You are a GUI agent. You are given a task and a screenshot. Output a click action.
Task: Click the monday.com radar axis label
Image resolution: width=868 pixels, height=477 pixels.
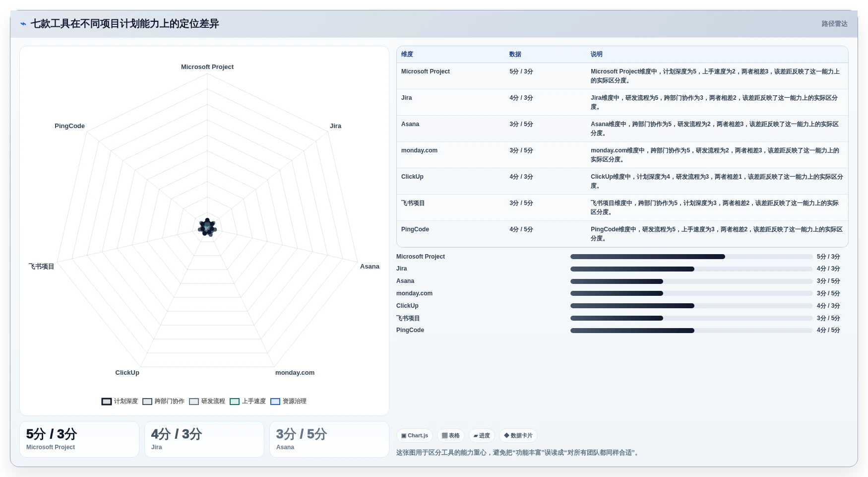pyautogui.click(x=295, y=373)
